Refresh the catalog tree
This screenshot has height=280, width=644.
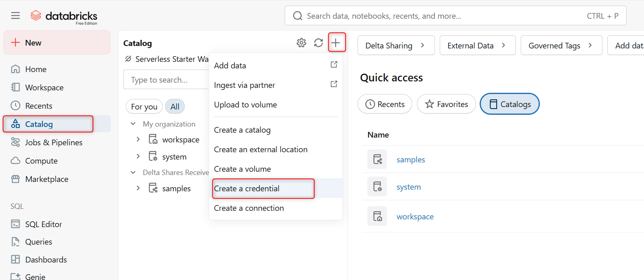tap(319, 43)
